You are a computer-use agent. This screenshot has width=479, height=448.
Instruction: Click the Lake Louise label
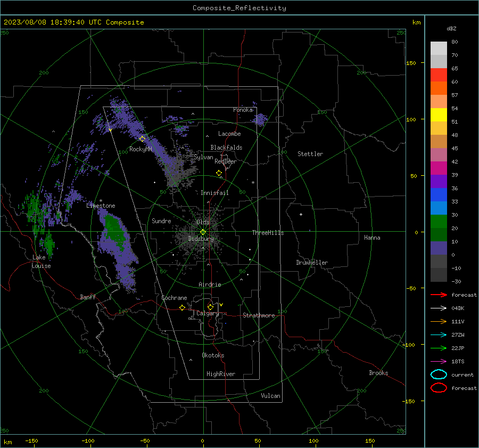pyautogui.click(x=41, y=262)
